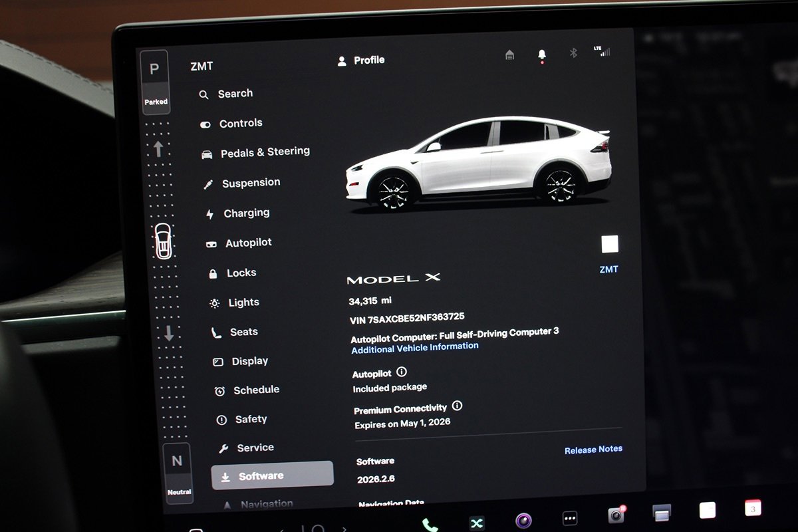The image size is (798, 532).
Task: Show info about Autopilot package
Action: (402, 372)
